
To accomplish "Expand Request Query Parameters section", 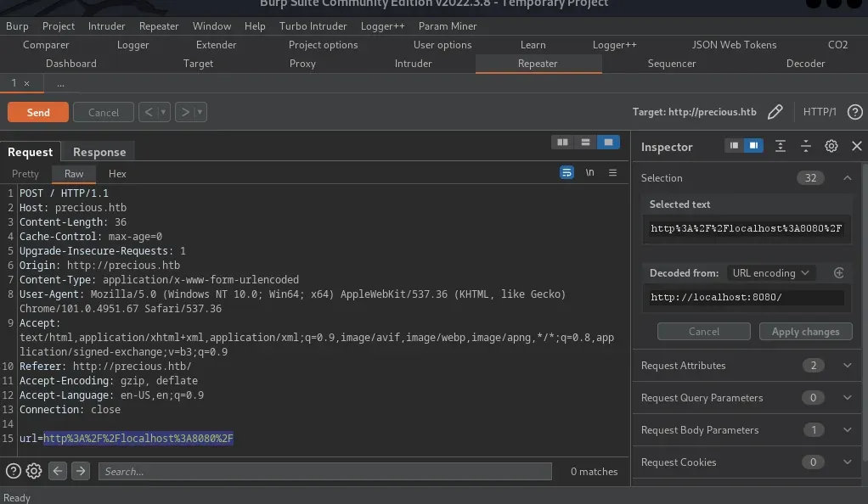I will coord(847,398).
